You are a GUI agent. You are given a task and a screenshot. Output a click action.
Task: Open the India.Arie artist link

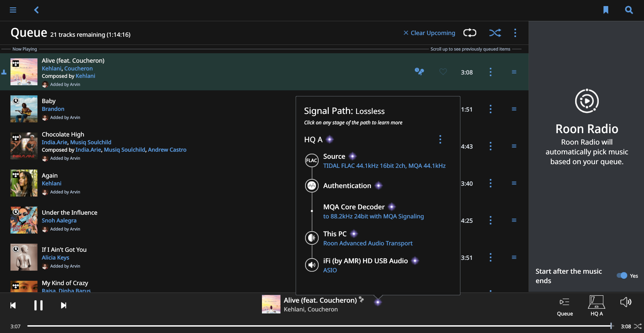click(55, 142)
